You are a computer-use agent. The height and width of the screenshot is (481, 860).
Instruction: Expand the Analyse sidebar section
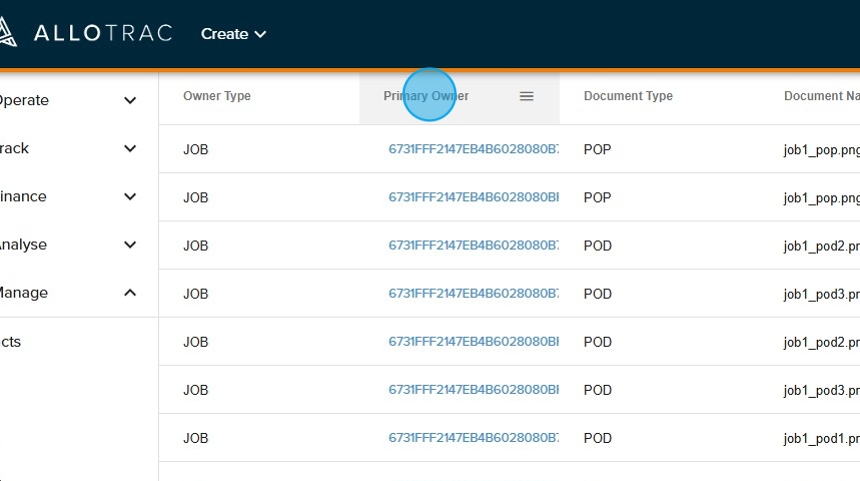point(129,244)
